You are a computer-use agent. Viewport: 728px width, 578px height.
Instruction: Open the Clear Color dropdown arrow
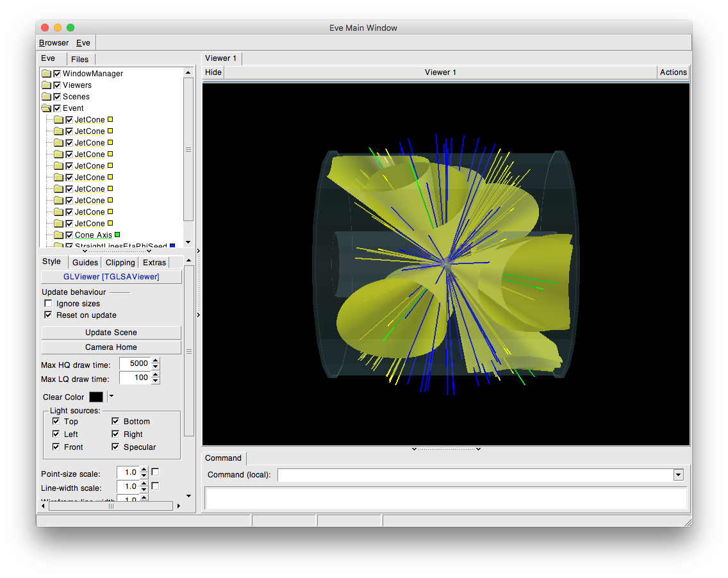112,397
